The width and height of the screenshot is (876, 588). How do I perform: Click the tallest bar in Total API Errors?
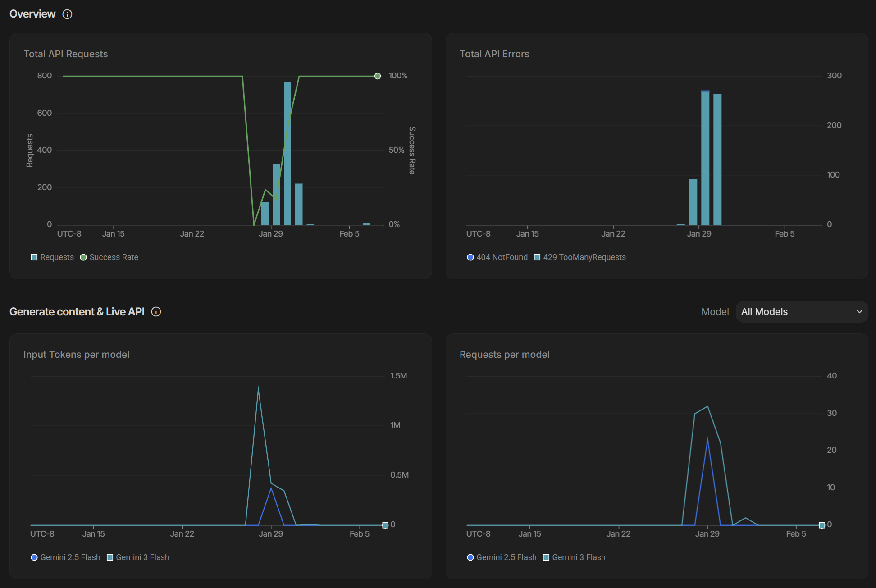[705, 158]
